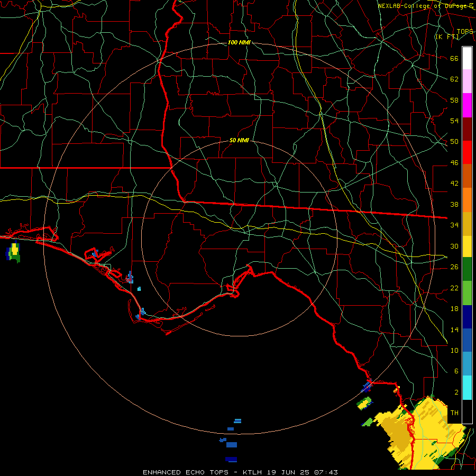
Task: Click the "50" legend scale number
Action: [x=454, y=142]
